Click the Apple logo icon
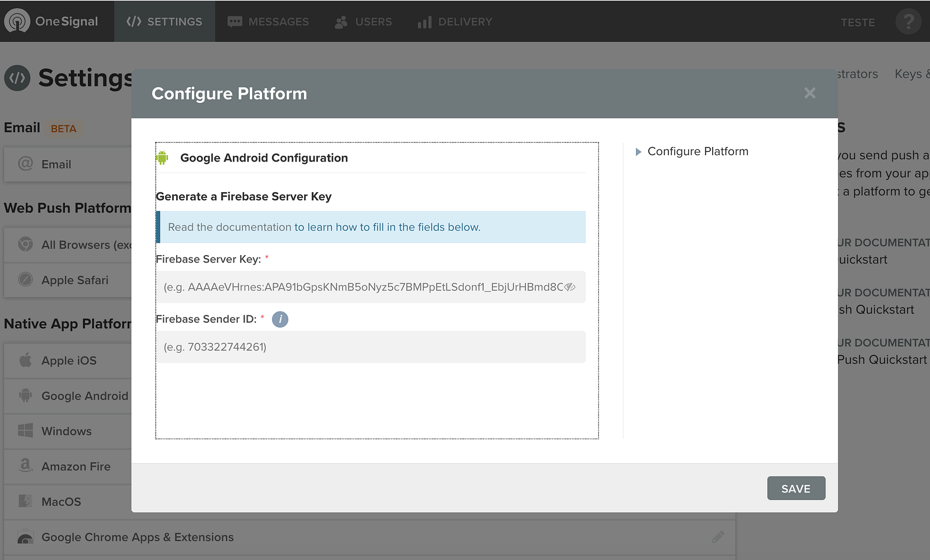The width and height of the screenshot is (930, 560). click(x=26, y=360)
